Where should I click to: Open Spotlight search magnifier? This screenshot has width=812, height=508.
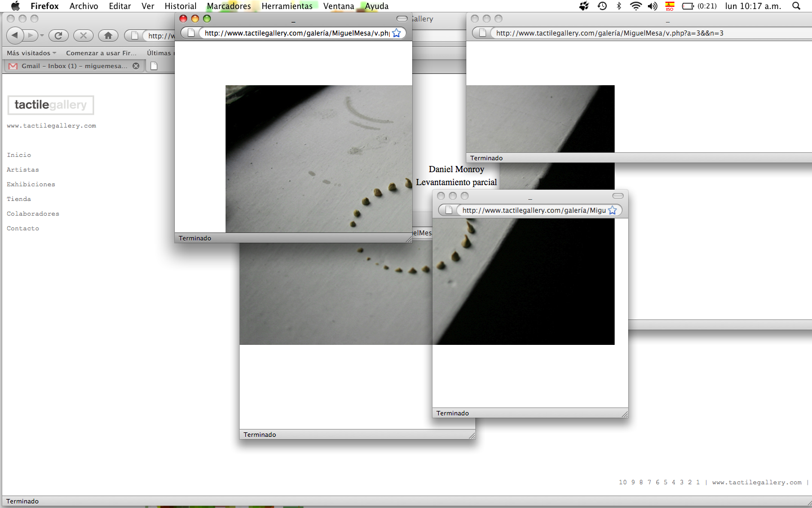pos(796,6)
